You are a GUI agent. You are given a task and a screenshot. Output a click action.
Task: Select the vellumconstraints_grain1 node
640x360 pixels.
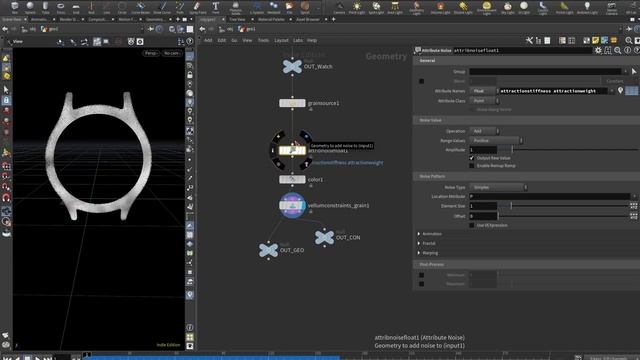(292, 205)
